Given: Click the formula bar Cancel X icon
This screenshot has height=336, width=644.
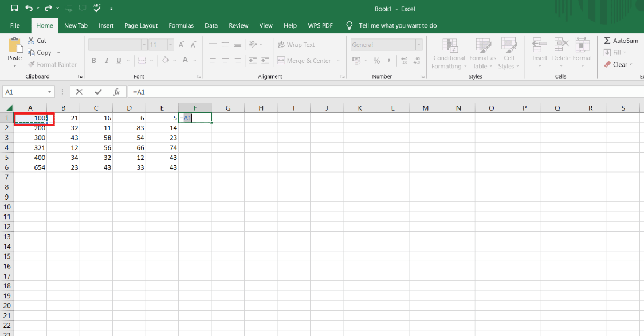Looking at the screenshot, I should (79, 92).
